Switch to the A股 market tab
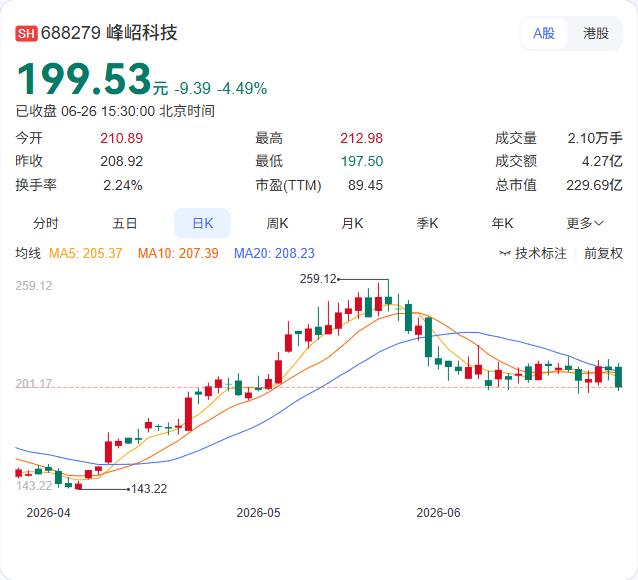Screen dimensions: 638x580 point(544,33)
